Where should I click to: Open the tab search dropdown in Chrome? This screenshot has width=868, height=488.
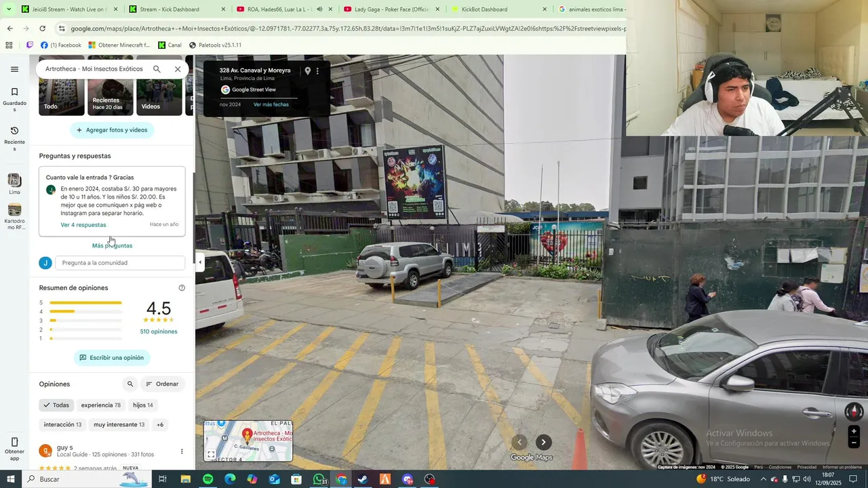coord(8,9)
